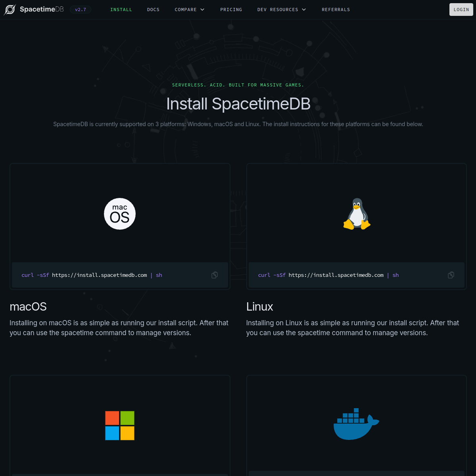
Task: Click the macOS logo icon
Action: [120, 214]
